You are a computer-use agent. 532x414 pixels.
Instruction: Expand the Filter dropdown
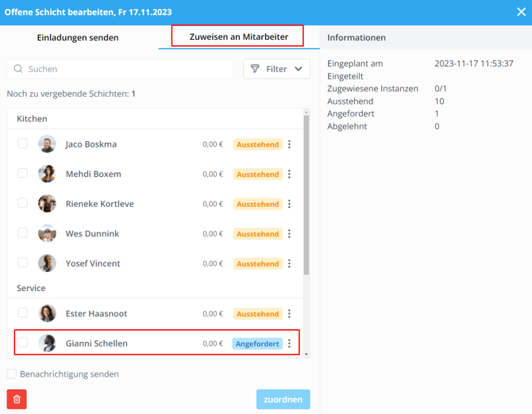pyautogui.click(x=276, y=69)
